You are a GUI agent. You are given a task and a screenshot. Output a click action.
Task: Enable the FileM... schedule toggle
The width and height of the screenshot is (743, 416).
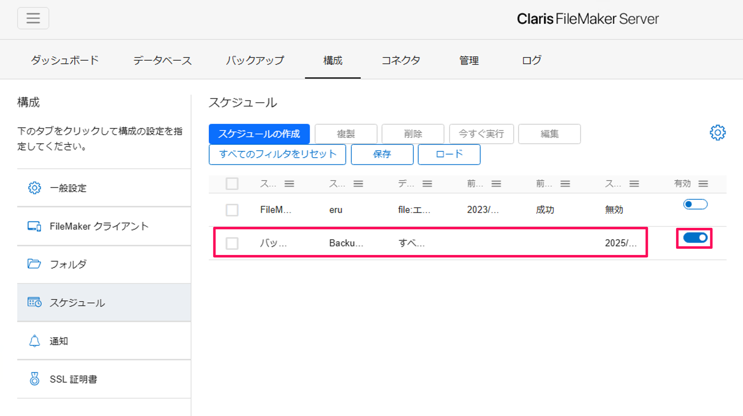click(x=695, y=204)
